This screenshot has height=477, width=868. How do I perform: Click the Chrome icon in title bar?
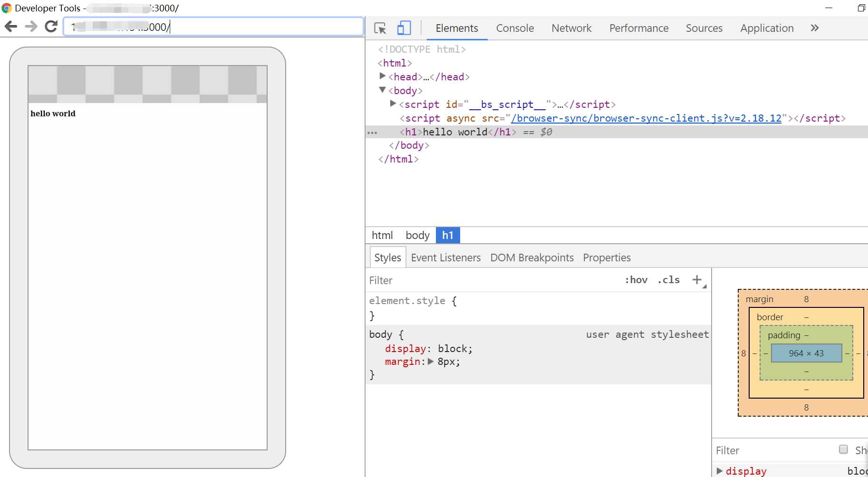7,8
